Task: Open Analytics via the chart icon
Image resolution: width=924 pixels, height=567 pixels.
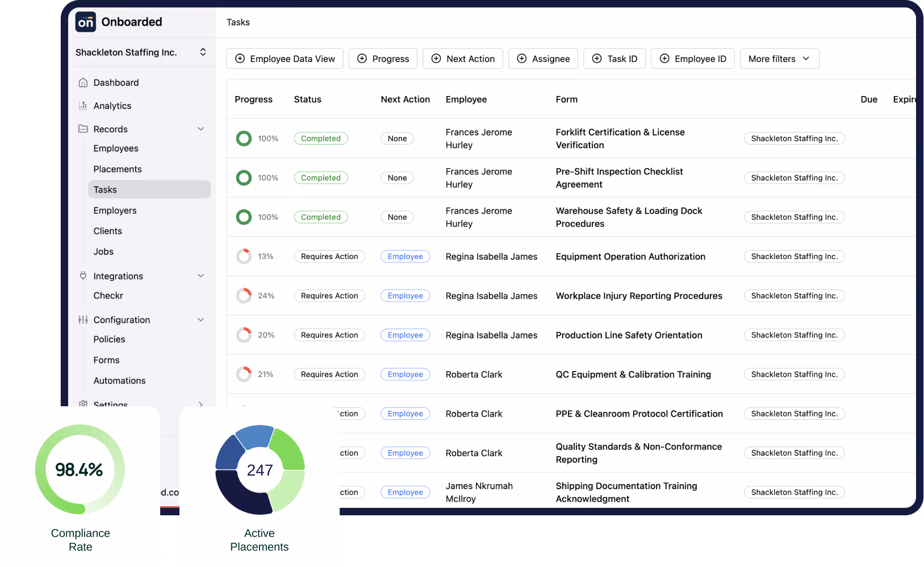Action: point(82,106)
